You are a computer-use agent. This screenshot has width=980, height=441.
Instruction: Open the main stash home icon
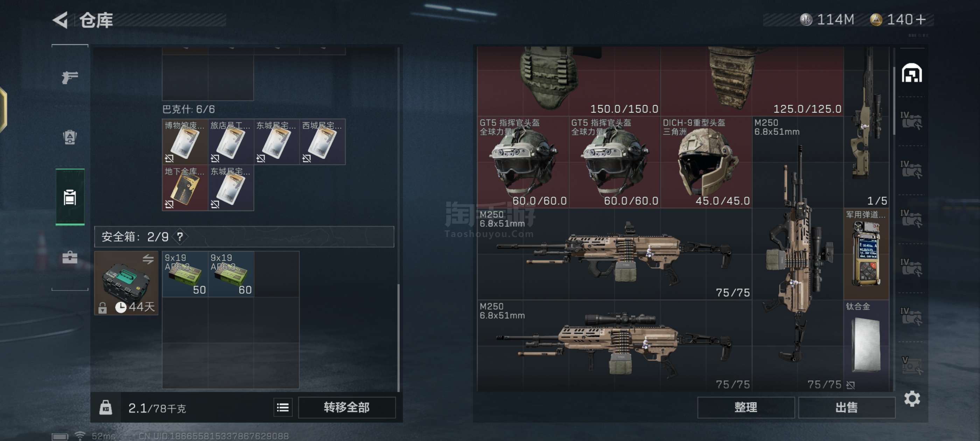(x=911, y=73)
